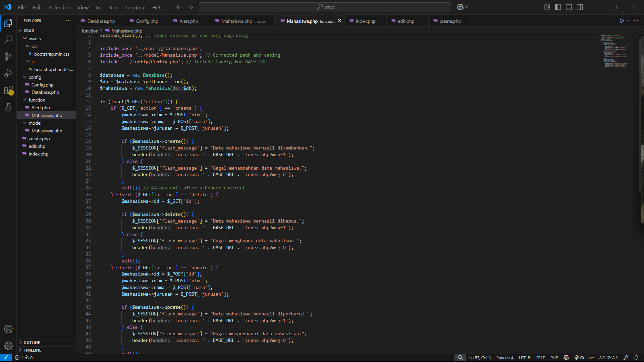Open the Terminal menu
Viewport: 644px width, 362px height.
pyautogui.click(x=135, y=7)
